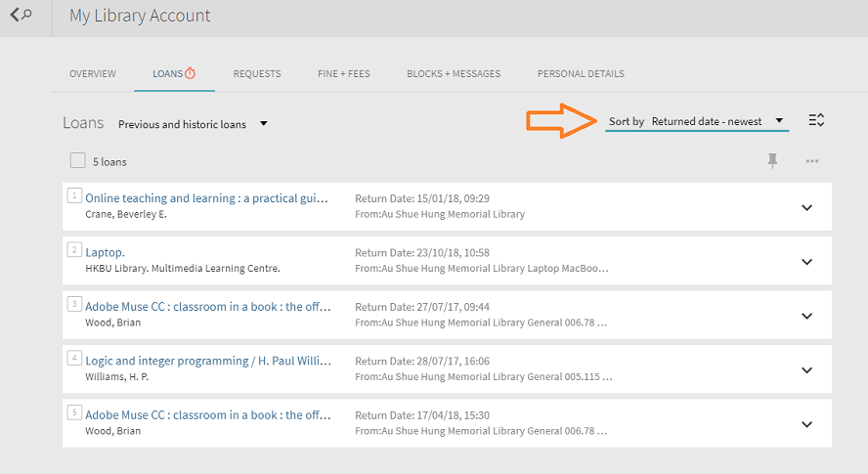Open the Sort by Returned date dropdown
The width and height of the screenshot is (868, 474).
[697, 121]
